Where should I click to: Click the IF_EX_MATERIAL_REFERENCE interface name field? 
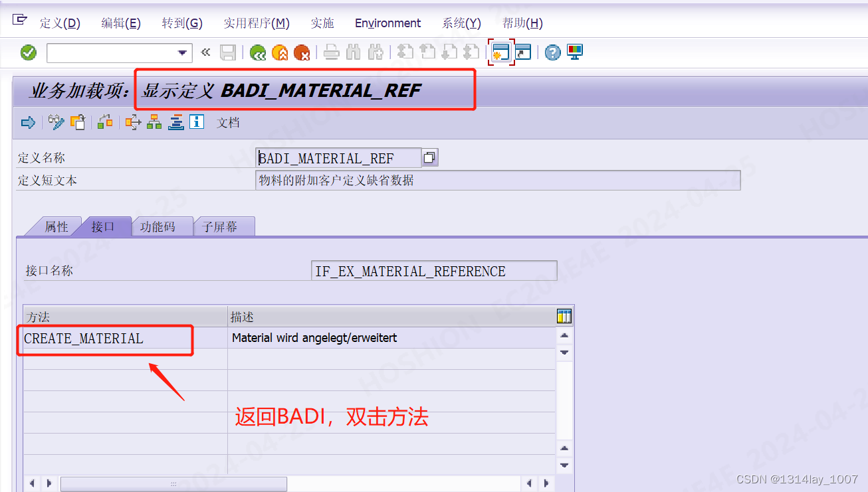pos(434,271)
